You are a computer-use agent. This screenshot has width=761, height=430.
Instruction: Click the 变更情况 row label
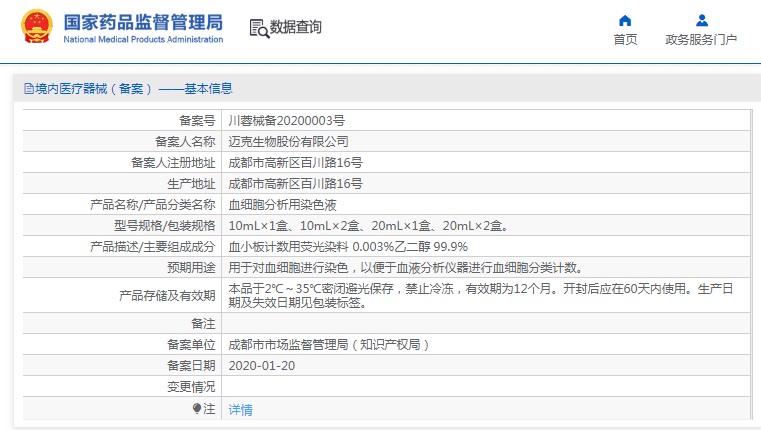pos(191,387)
